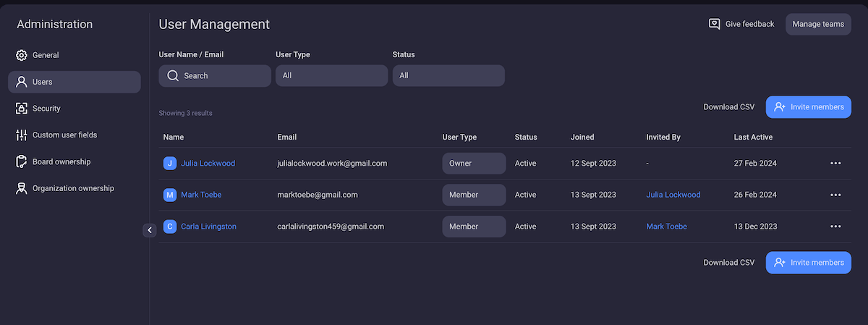This screenshot has height=325, width=868.
Task: Open more options for Julia Lockwood's row
Action: (x=835, y=164)
